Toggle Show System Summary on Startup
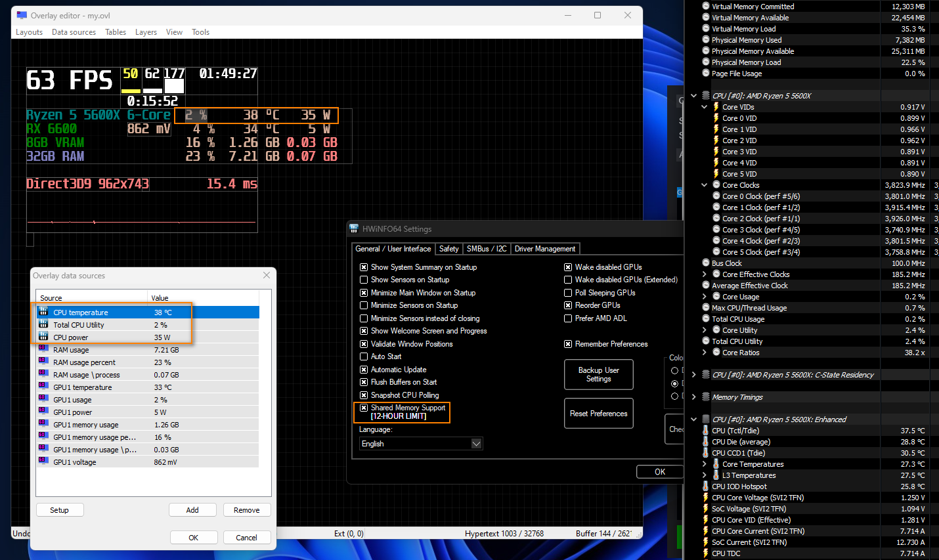The width and height of the screenshot is (939, 560). click(364, 267)
